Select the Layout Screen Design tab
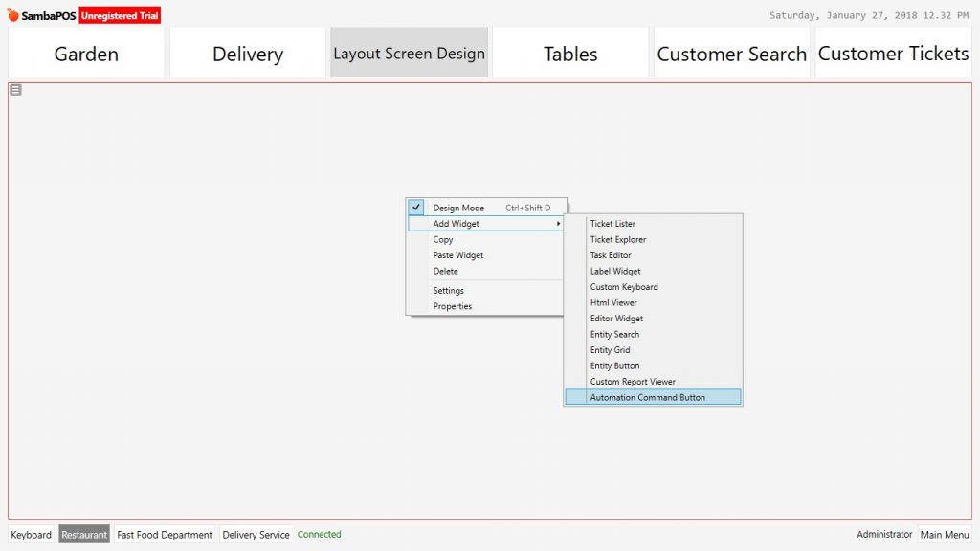 (x=409, y=54)
